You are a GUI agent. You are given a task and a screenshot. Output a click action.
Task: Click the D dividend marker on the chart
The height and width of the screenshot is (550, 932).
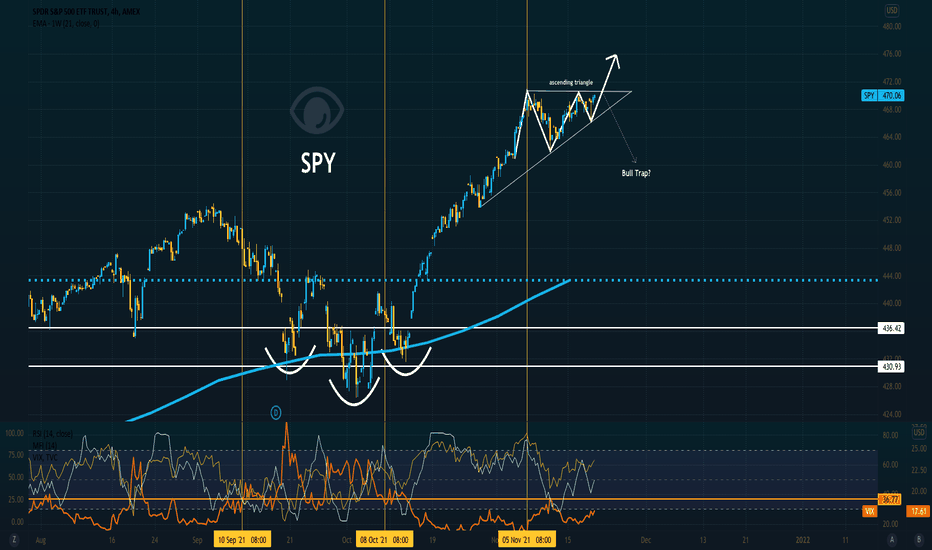[x=276, y=413]
